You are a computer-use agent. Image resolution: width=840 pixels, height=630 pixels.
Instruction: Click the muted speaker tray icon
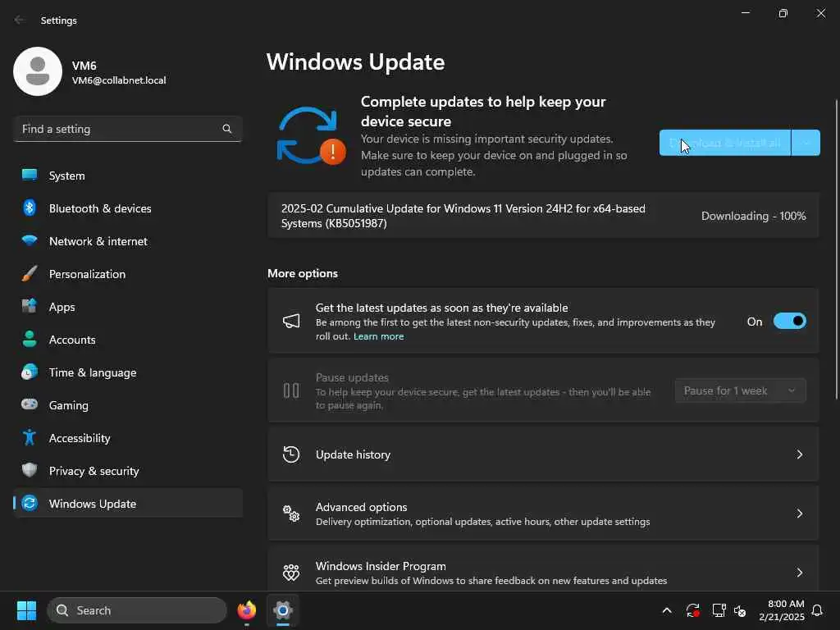[x=740, y=610]
